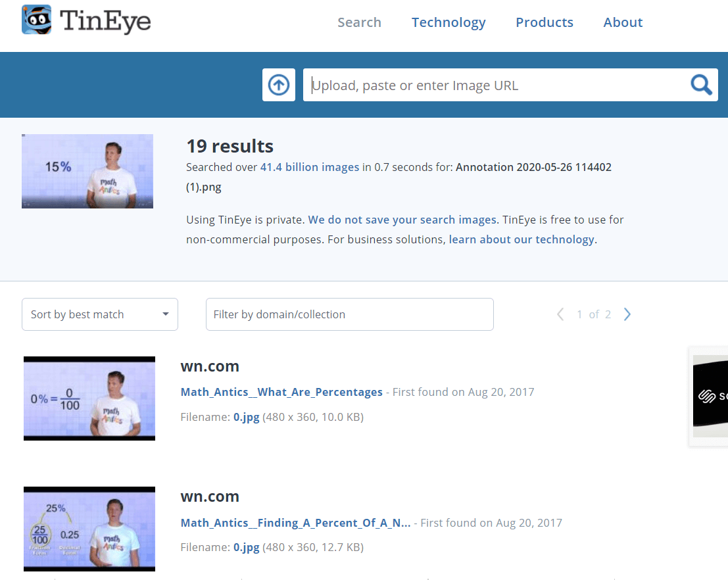Focus the Filter by domain/collection field
The width and height of the screenshot is (728, 580).
pyautogui.click(x=349, y=314)
